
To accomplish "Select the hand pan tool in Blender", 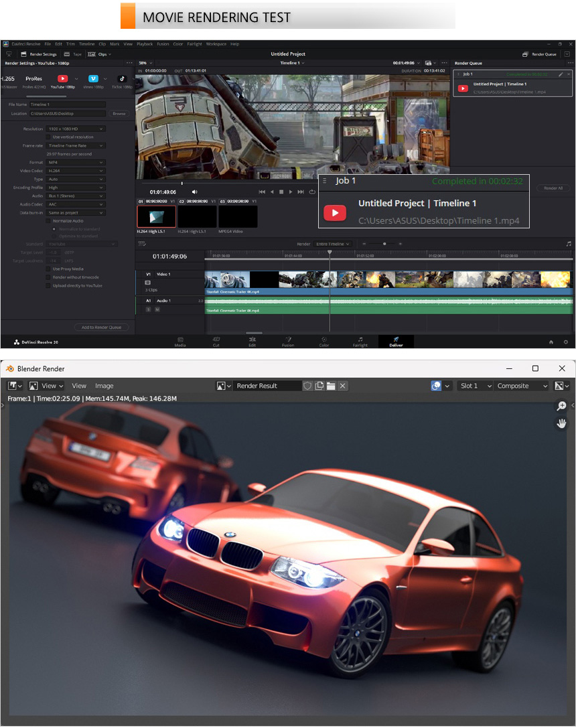I will click(561, 423).
